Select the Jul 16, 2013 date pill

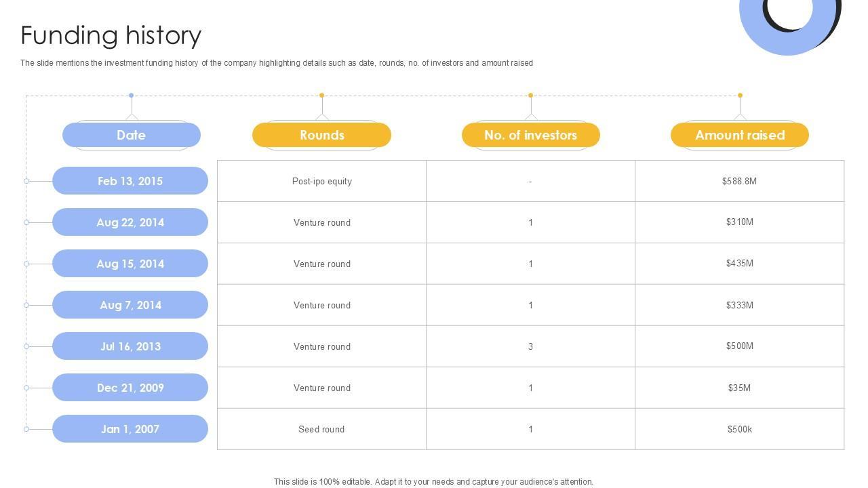130,346
